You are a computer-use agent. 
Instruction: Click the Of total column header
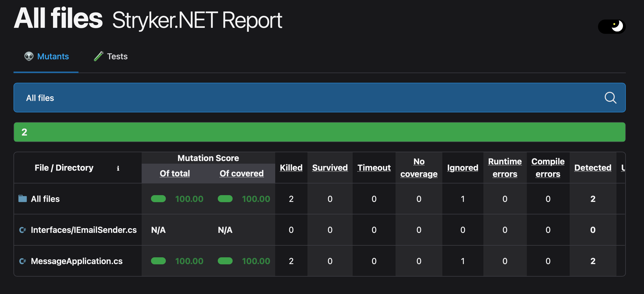pyautogui.click(x=175, y=173)
